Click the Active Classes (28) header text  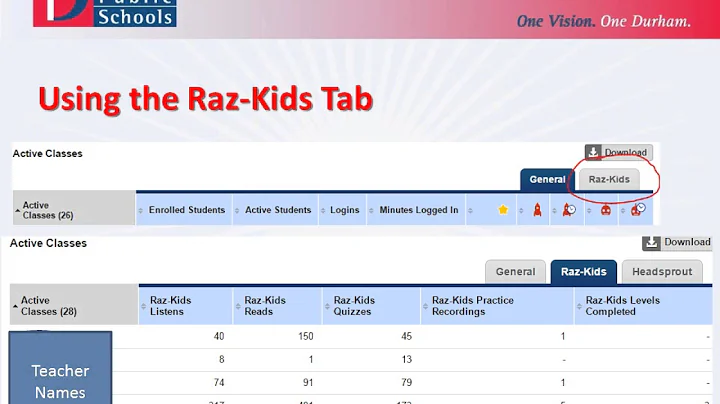49,306
